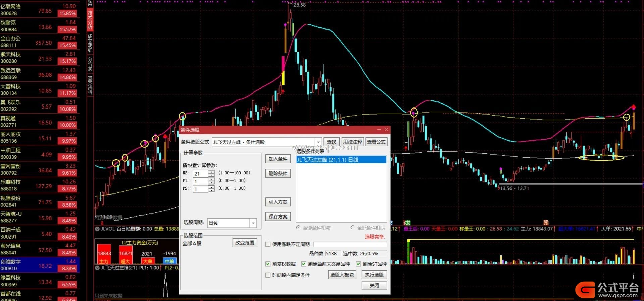Viewport: 644px width, 301px height.
Task: Click the 加入条件 button
Action: click(278, 159)
